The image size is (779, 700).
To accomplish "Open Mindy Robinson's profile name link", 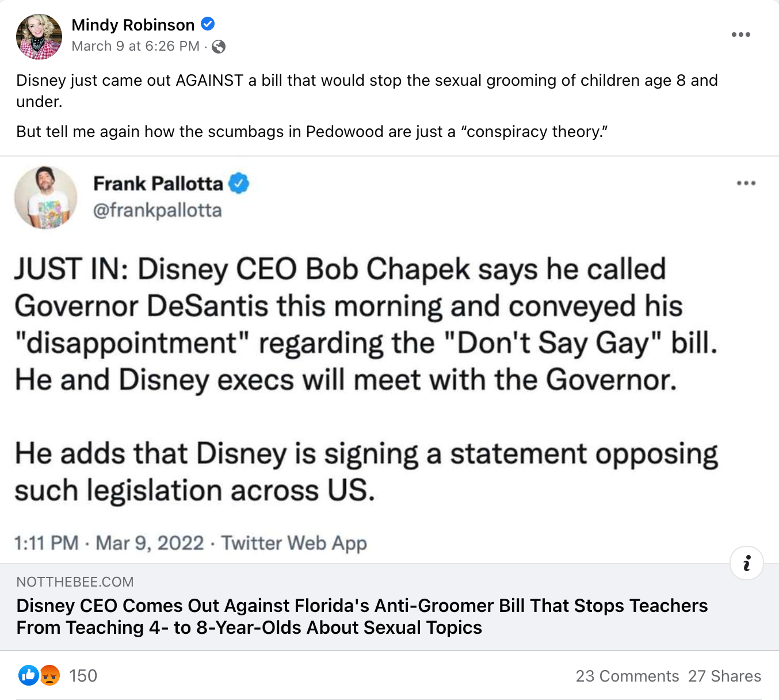I will pyautogui.click(x=133, y=25).
